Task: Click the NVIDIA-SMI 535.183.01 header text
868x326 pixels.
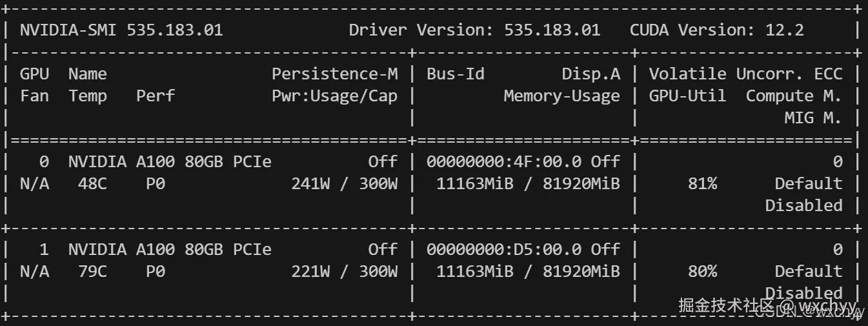Action: 121,30
